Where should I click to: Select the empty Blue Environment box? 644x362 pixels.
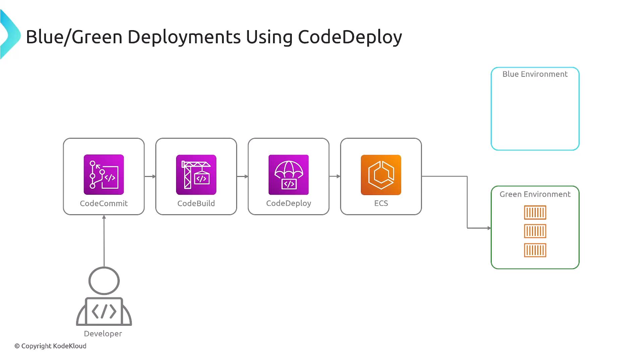(x=535, y=109)
